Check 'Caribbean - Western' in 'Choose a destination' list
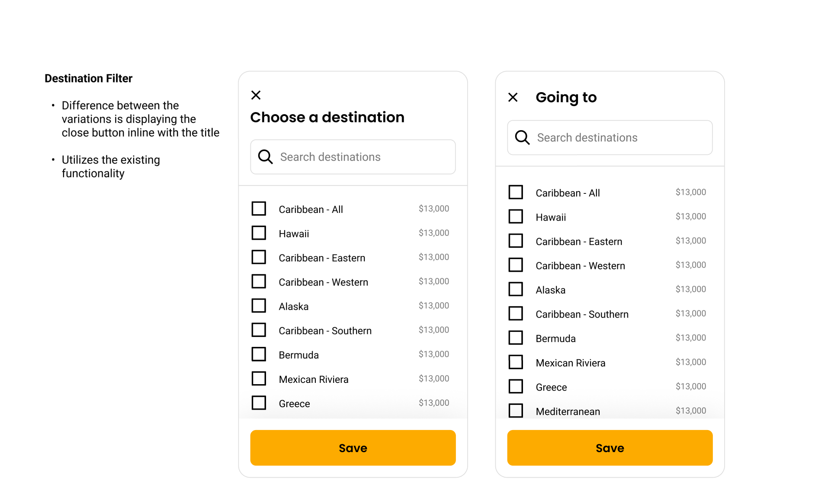Viewport: 831px width, 504px height. 259,281
